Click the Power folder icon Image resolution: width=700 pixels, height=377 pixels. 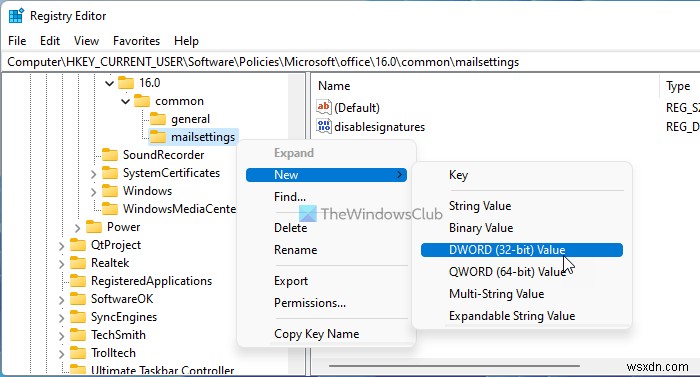(94, 227)
